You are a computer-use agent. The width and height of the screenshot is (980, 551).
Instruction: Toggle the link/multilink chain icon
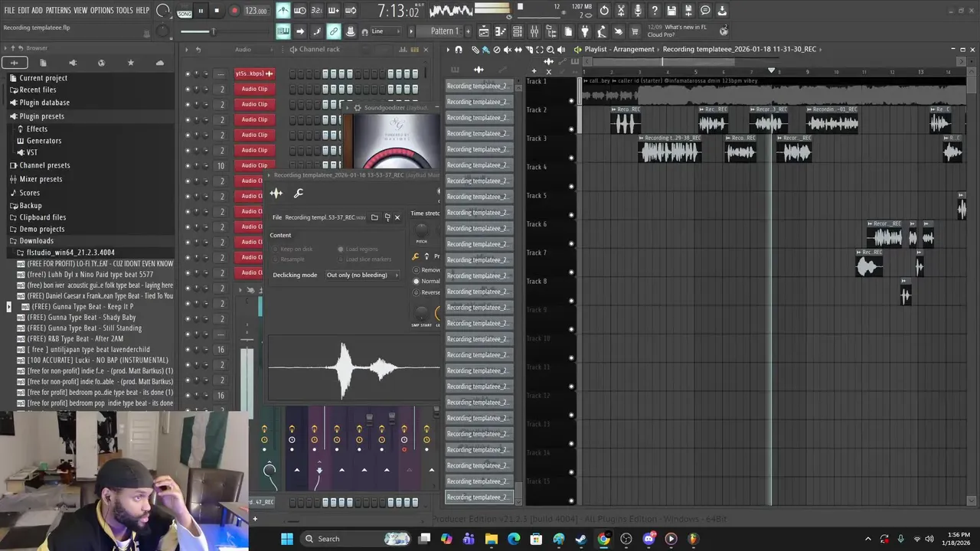334,31
